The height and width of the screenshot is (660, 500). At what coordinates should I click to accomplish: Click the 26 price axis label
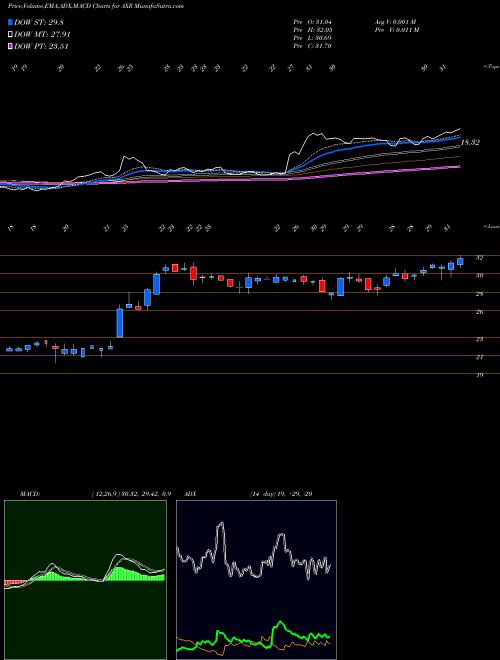pos(479,312)
